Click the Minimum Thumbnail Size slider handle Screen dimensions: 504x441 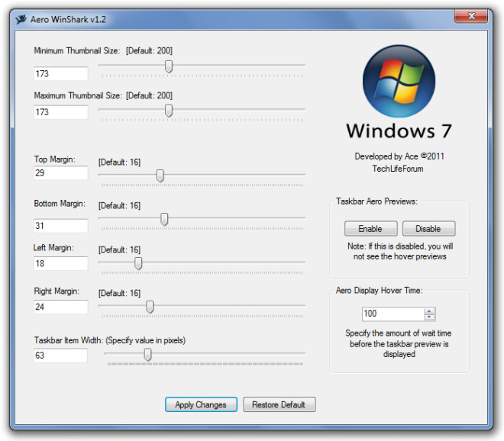pyautogui.click(x=169, y=66)
